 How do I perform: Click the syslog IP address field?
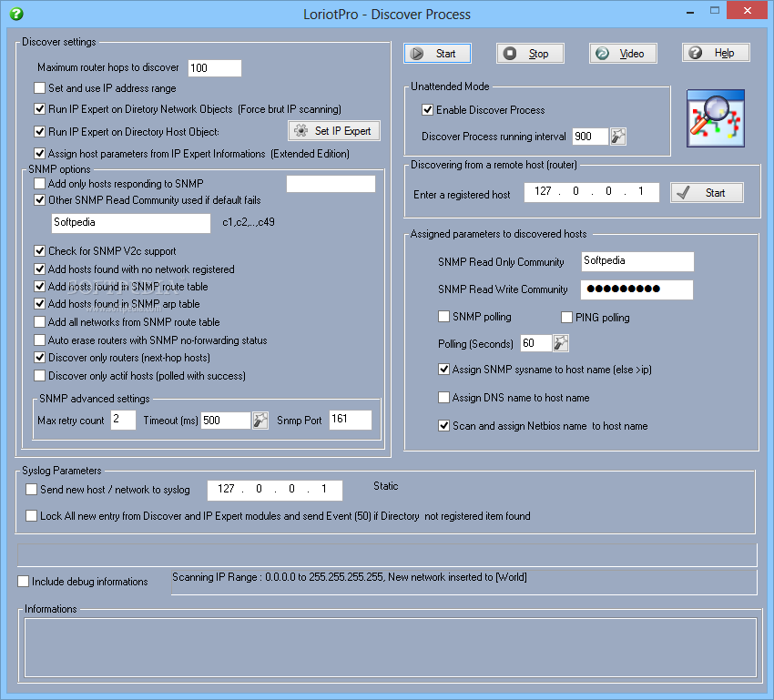[274, 490]
